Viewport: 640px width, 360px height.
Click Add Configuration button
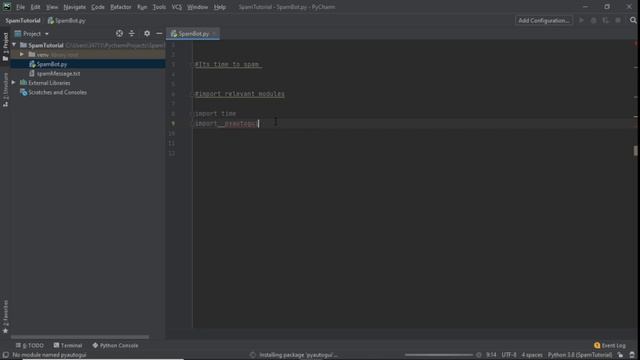pos(544,20)
